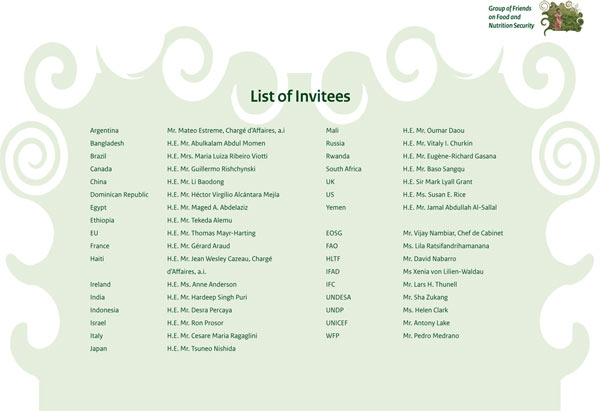This screenshot has height=411, width=600.
Task: Click 'H.E. Mr. Guillermo Rishchynski'
Action: [x=211, y=169]
